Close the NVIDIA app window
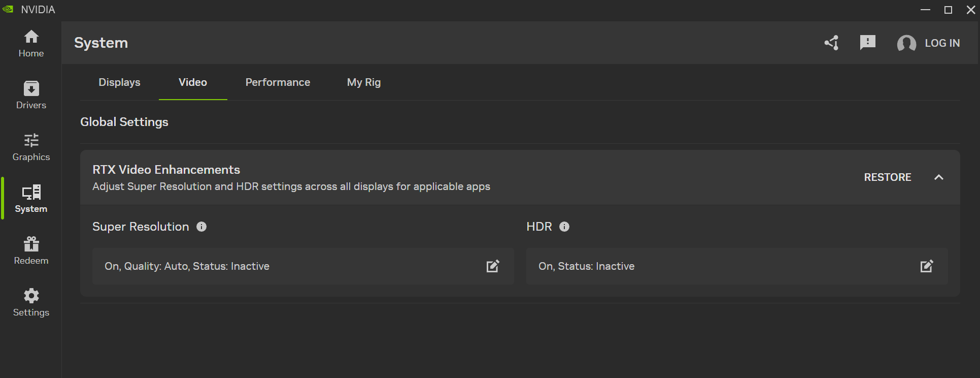The width and height of the screenshot is (980, 378). point(970,10)
